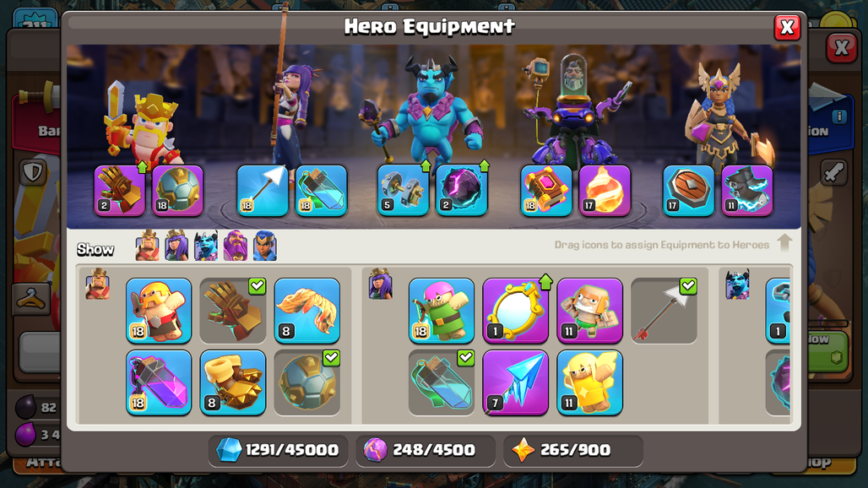This screenshot has height=488, width=868.
Task: Click the Starry Ore 265/900 counter
Action: tap(573, 450)
